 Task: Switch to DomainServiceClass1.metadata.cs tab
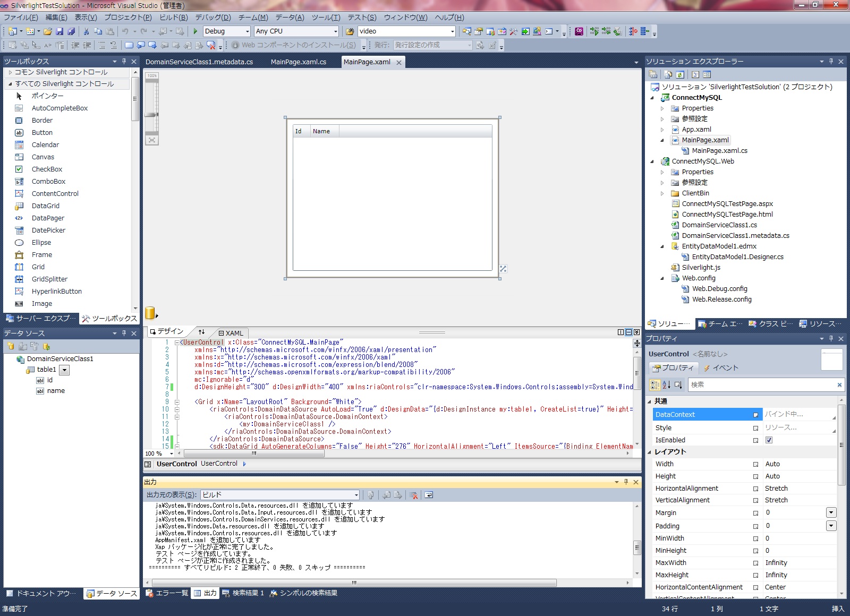tap(199, 62)
